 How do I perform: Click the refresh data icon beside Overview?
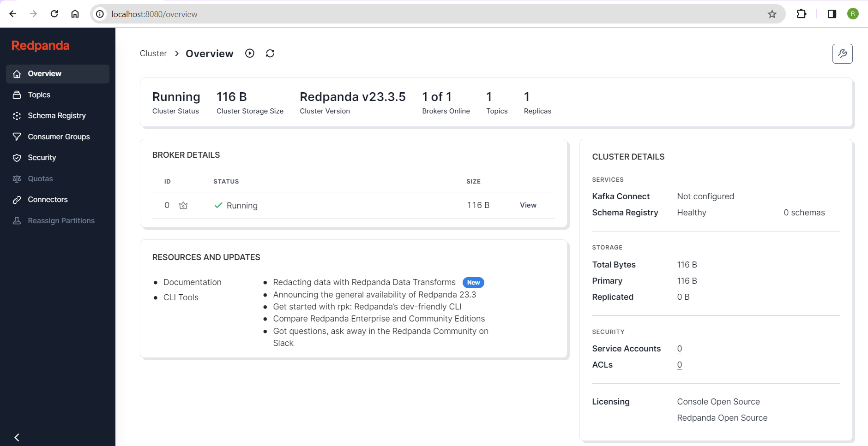pyautogui.click(x=270, y=54)
